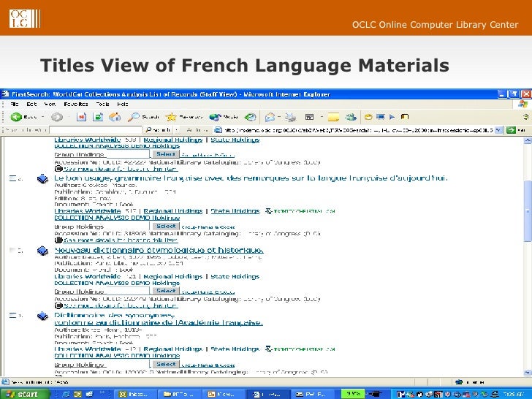The height and width of the screenshot is (399, 532).
Task: Click Select button in Nouveau dictionnaire Group Holdings
Action: tap(166, 291)
